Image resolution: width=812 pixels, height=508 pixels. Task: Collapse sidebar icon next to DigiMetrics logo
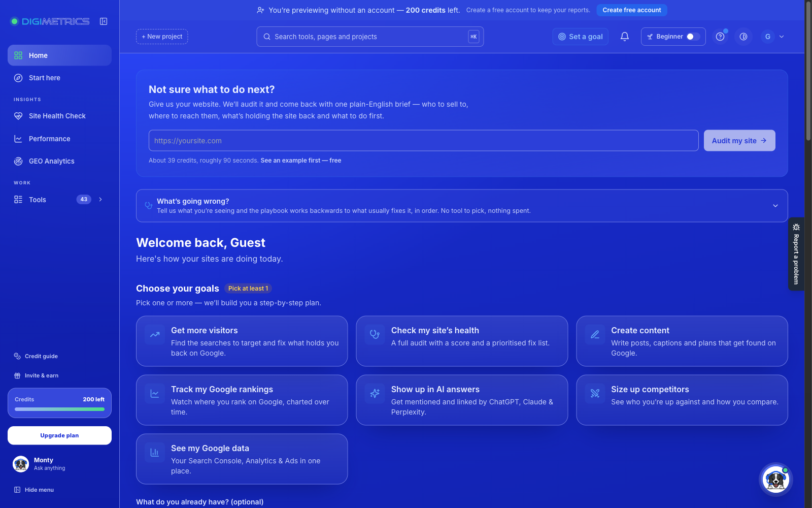point(104,21)
